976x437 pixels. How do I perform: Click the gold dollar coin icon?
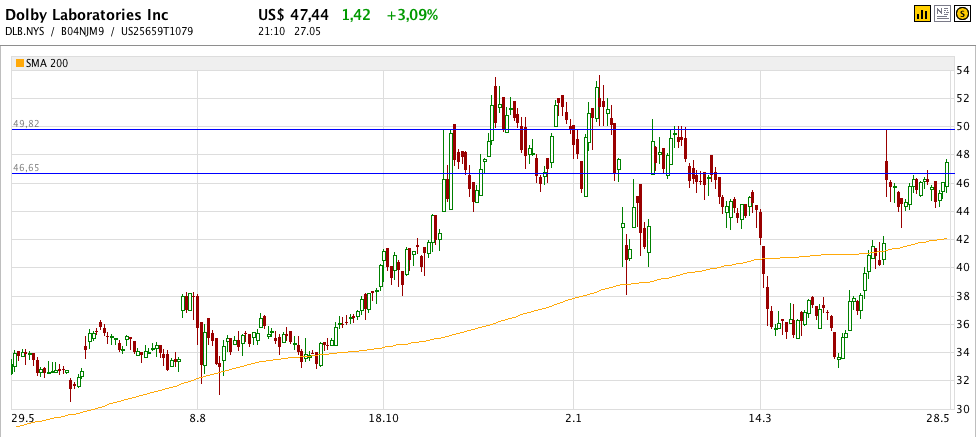(963, 13)
